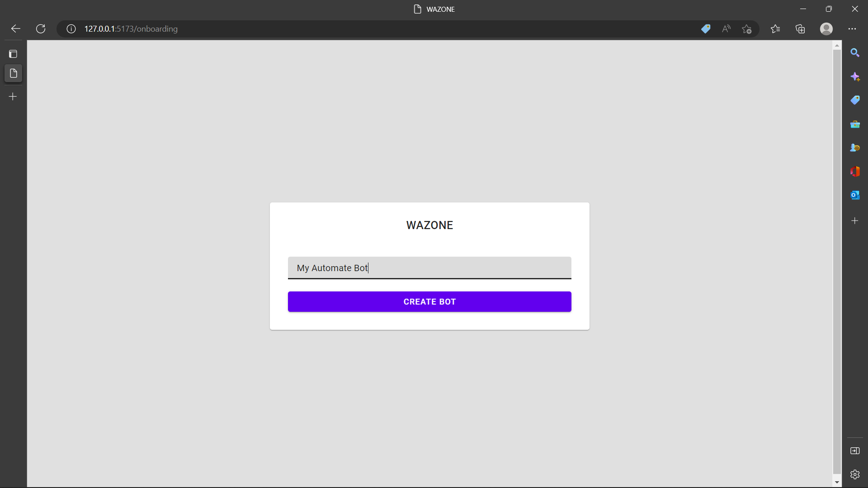The width and height of the screenshot is (868, 488).
Task: View site information icon in address bar
Action: click(71, 29)
